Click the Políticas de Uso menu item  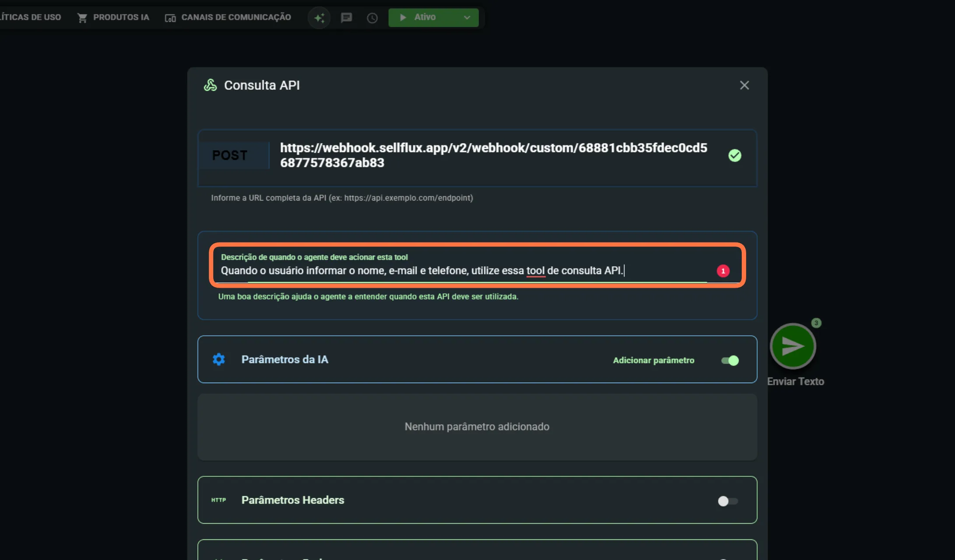[31, 18]
